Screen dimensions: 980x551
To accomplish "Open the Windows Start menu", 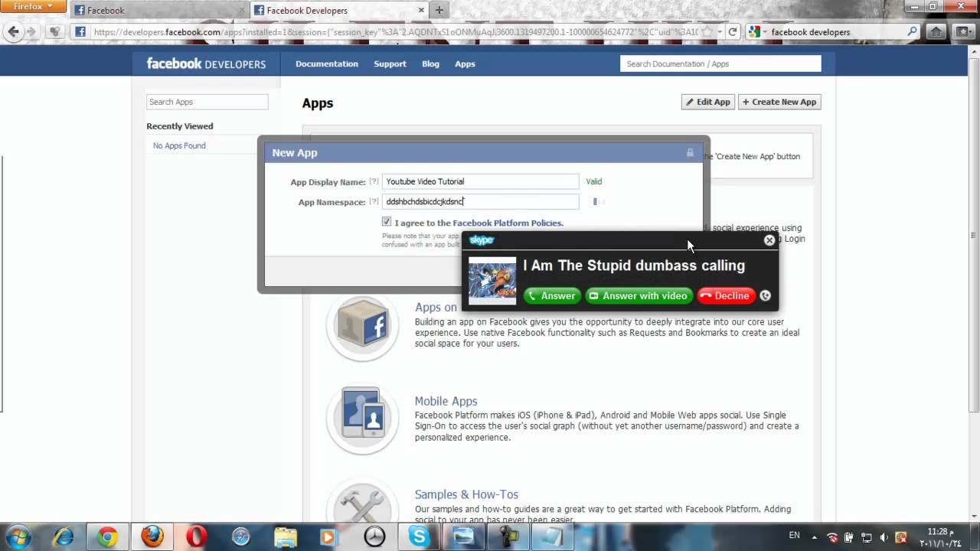I will (x=18, y=537).
